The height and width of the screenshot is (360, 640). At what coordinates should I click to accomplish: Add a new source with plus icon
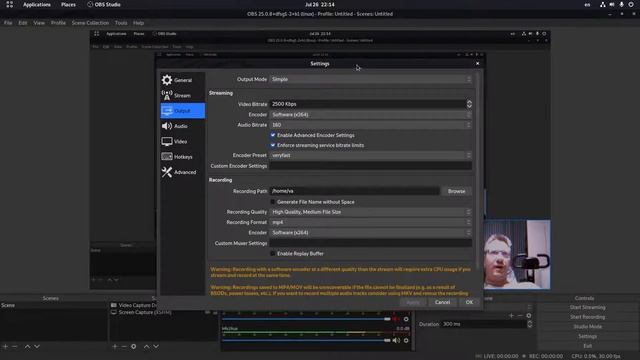(x=115, y=347)
